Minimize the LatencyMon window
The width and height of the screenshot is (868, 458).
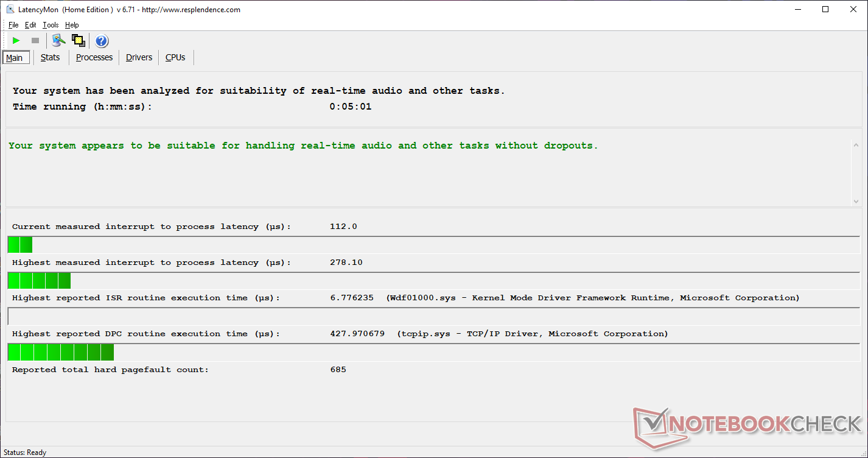[797, 9]
